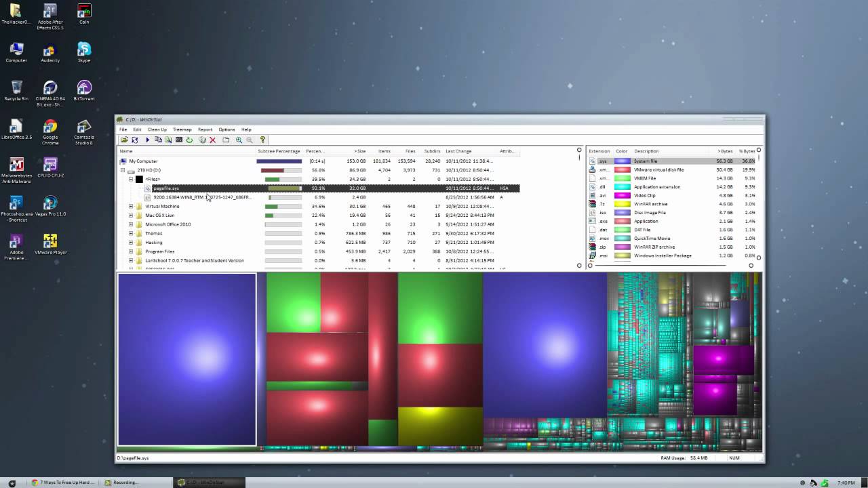This screenshot has width=868, height=488.
Task: Select the Google Chrome desktop icon
Action: pos(50,132)
